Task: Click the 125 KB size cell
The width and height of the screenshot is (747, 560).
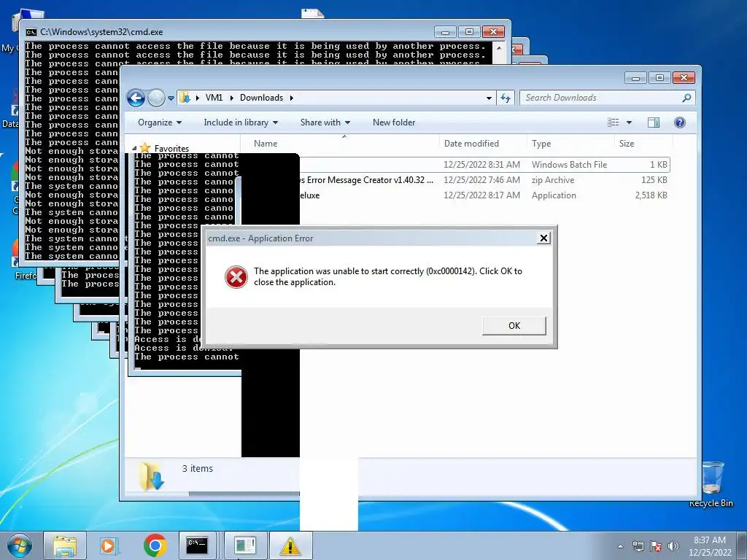Action: 654,180
